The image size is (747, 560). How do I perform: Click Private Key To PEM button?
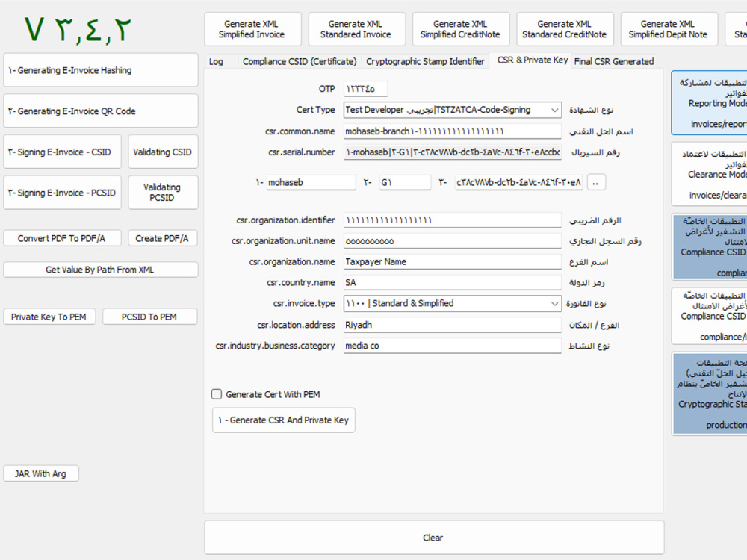[x=49, y=317]
